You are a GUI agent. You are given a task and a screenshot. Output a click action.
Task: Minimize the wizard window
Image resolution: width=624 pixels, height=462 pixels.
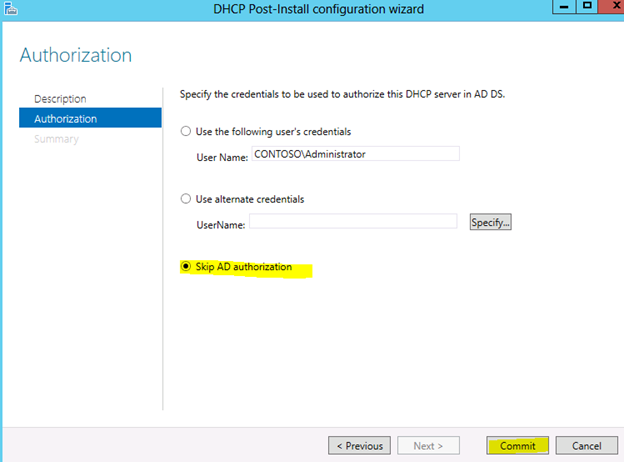(x=564, y=7)
